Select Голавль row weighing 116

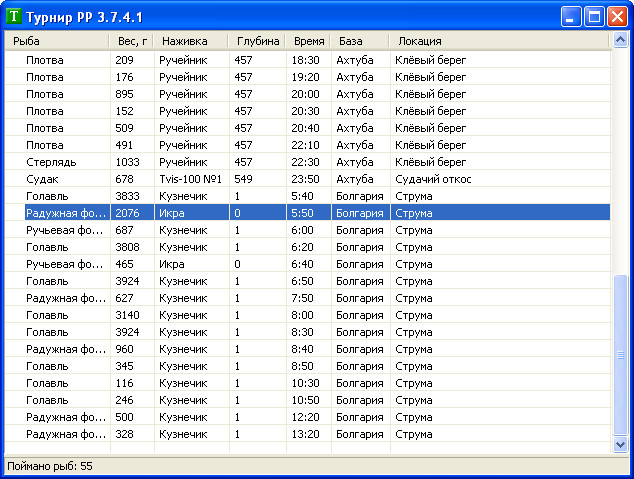308,383
